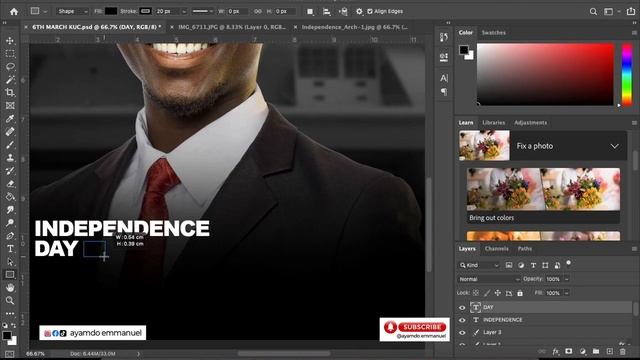Create a new layer group

click(x=596, y=351)
